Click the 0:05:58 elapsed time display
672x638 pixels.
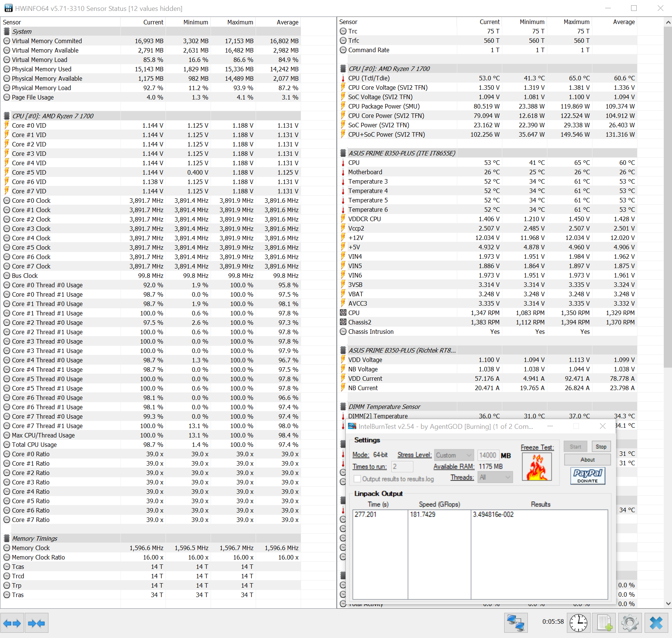553,621
